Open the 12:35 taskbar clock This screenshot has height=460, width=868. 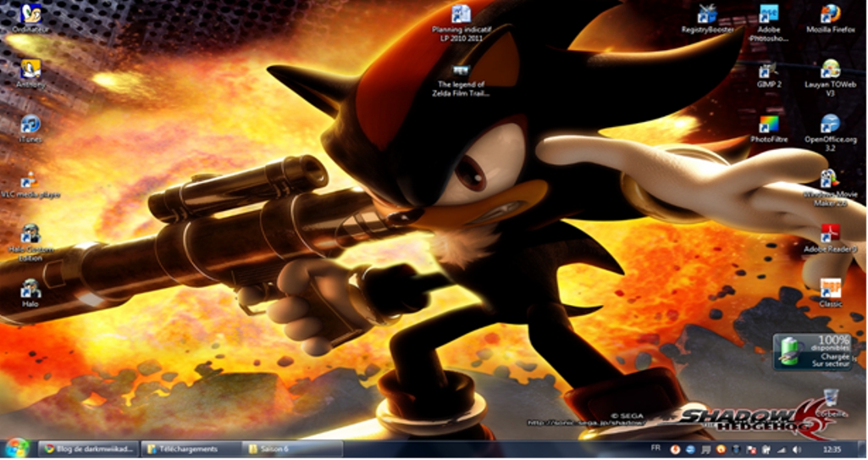(832, 450)
